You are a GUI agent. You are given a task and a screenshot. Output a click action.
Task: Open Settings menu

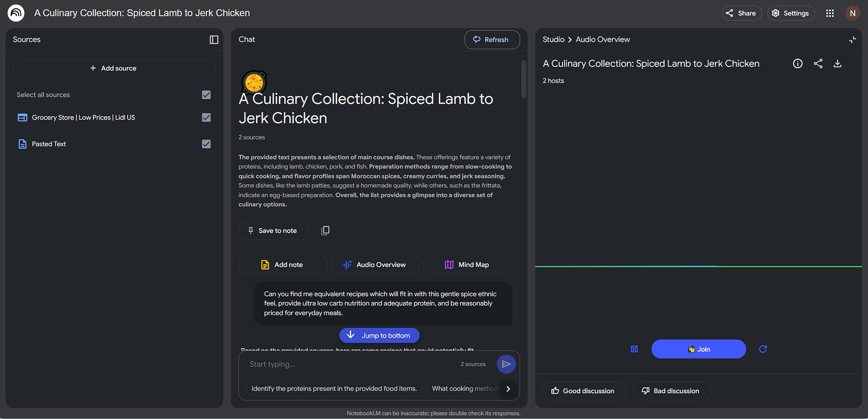tap(791, 13)
